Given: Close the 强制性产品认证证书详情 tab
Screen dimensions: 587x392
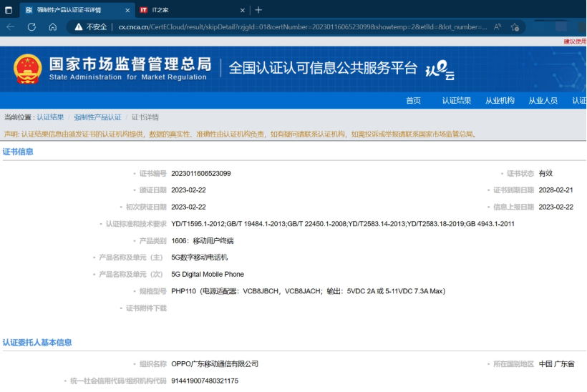Looking at the screenshot, I should (126, 10).
